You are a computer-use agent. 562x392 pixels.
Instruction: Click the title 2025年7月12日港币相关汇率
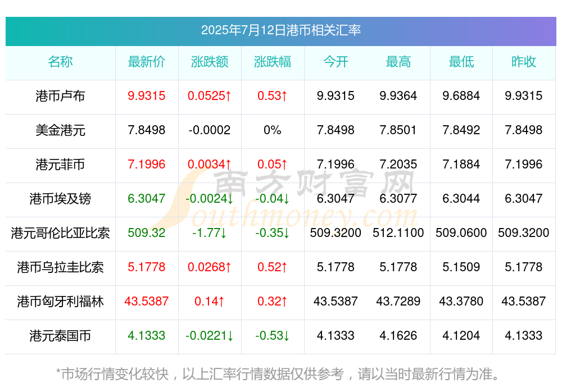[280, 30]
